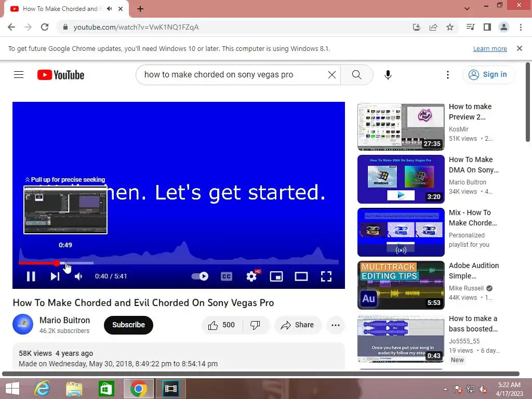This screenshot has width=532, height=399.
Task: Mute the video player volume
Action: pos(78,276)
